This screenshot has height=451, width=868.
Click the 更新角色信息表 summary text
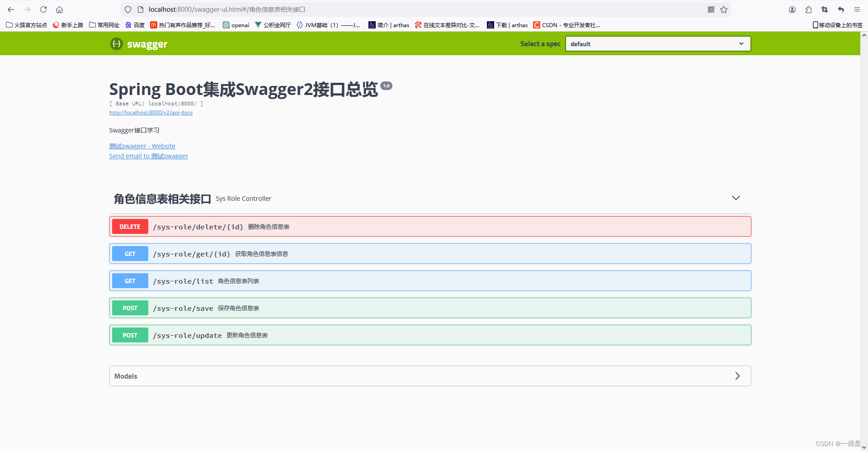(247, 336)
